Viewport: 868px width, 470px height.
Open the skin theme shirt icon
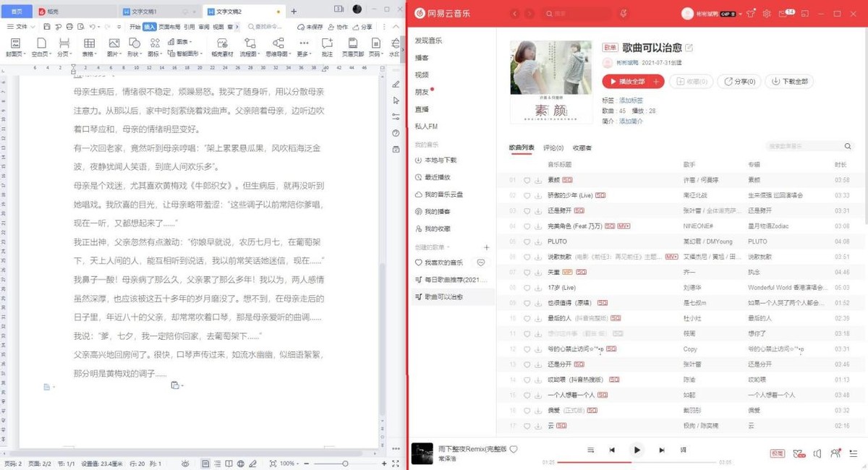(750, 14)
